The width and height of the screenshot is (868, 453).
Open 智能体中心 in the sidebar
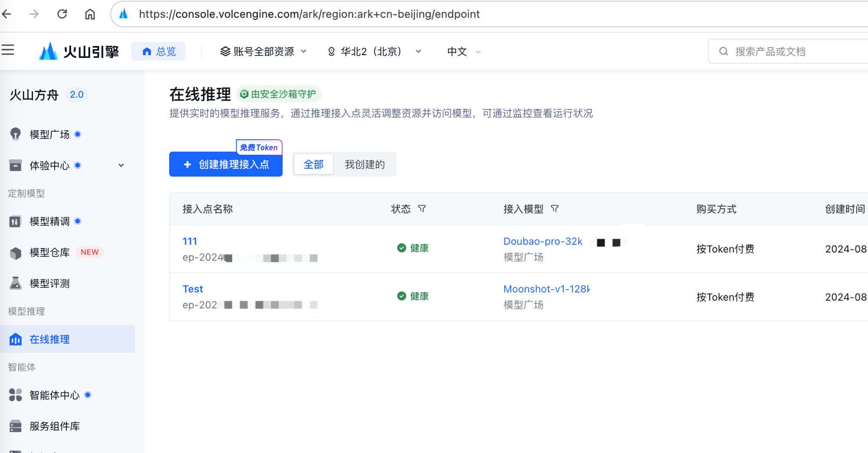55,395
